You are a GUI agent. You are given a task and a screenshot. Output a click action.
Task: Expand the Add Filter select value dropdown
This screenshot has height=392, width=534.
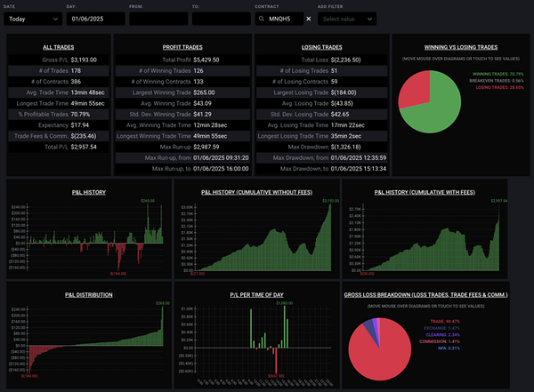pos(347,19)
